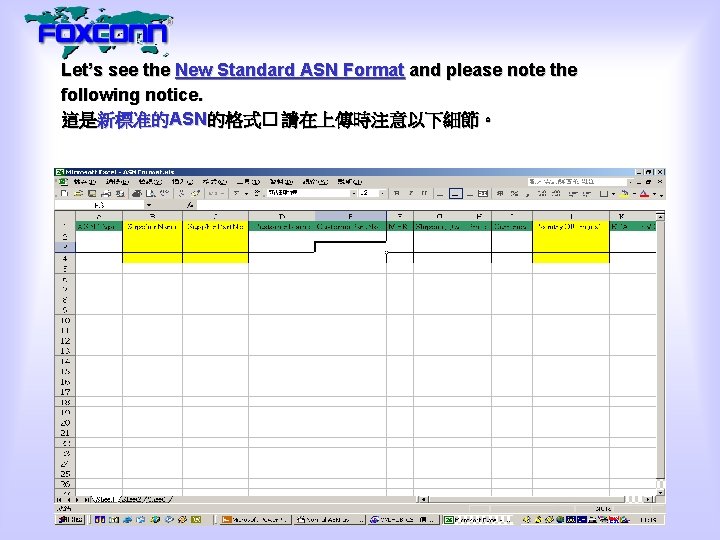The image size is (720, 540).
Task: Switch to the PowerPoint taskbar button
Action: [x=255, y=519]
